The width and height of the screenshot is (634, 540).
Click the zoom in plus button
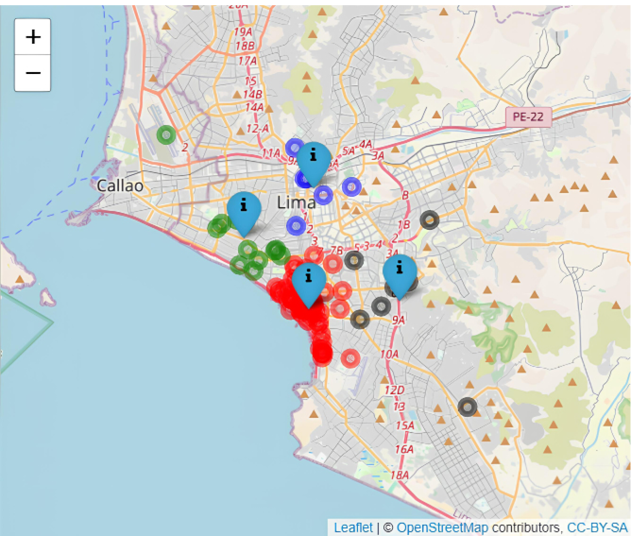[33, 37]
